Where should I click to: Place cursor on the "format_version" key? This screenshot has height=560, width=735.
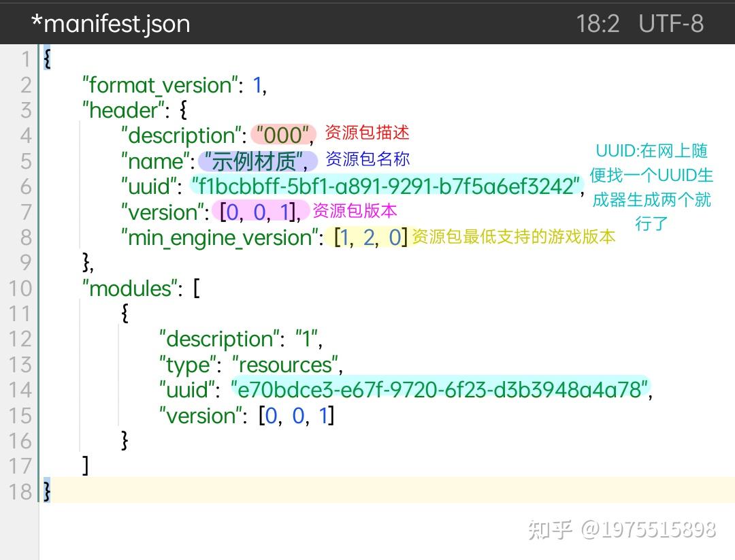(160, 85)
